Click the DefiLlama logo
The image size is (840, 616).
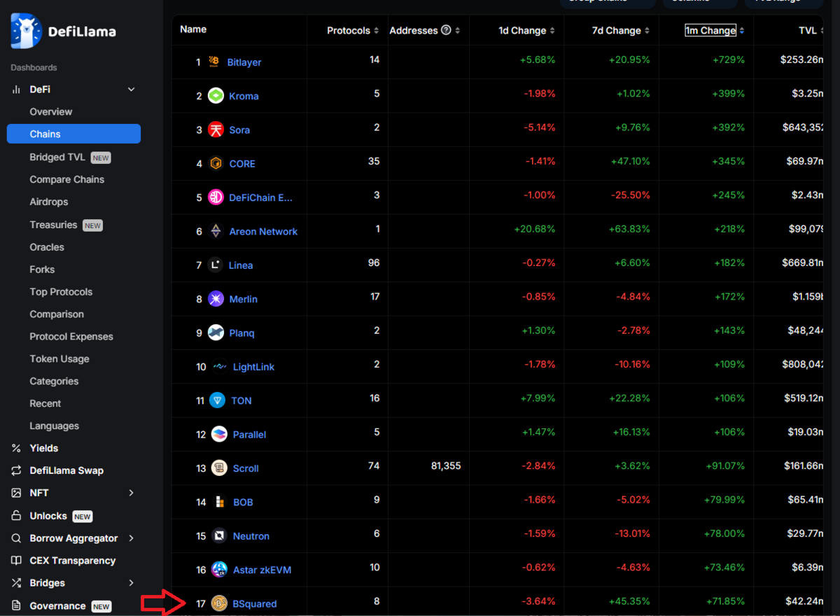pyautogui.click(x=63, y=31)
